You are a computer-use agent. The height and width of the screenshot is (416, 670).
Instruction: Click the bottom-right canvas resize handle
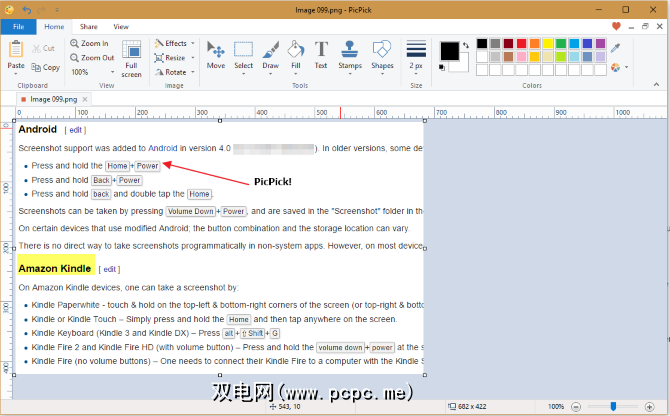pyautogui.click(x=425, y=375)
